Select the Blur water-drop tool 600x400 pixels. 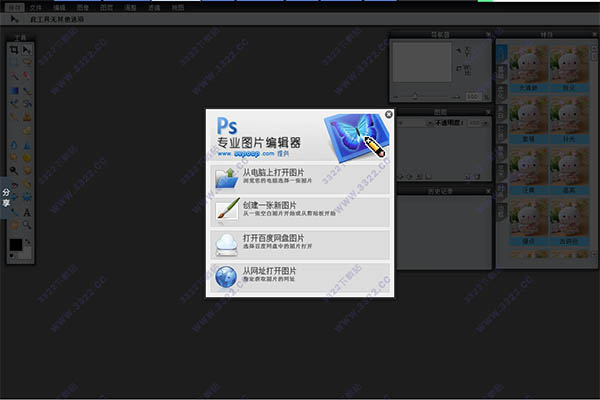(x=14, y=145)
